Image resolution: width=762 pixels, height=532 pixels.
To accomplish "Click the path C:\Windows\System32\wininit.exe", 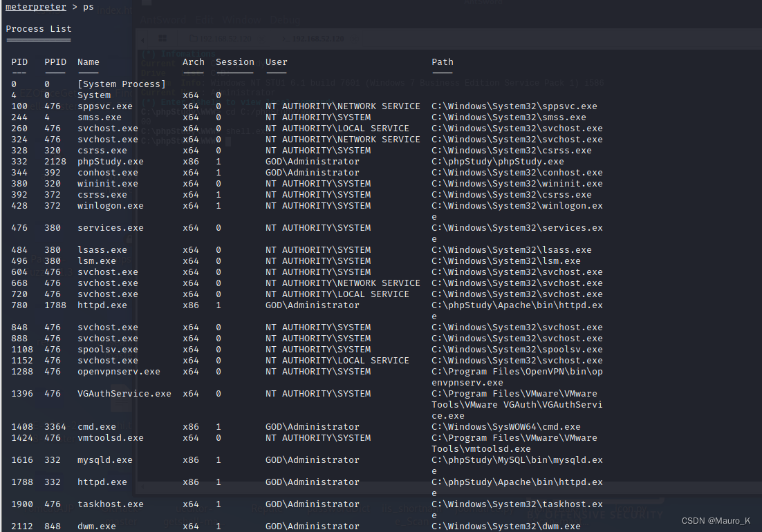I will (517, 184).
